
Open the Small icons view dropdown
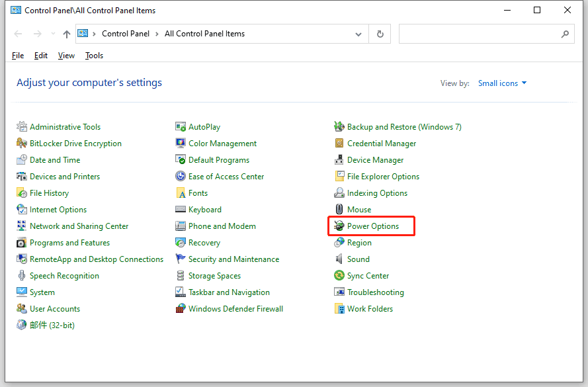502,83
